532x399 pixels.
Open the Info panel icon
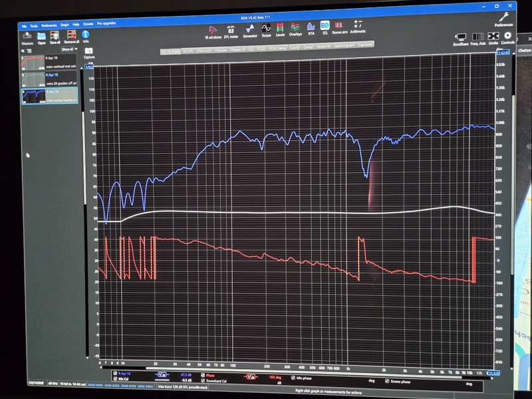[86, 36]
